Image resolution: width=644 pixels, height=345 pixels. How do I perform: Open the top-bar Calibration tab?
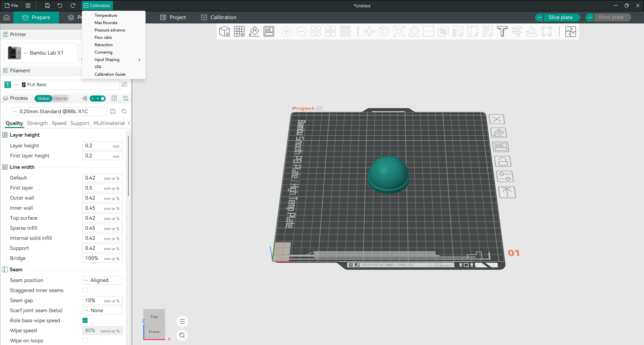tap(219, 17)
